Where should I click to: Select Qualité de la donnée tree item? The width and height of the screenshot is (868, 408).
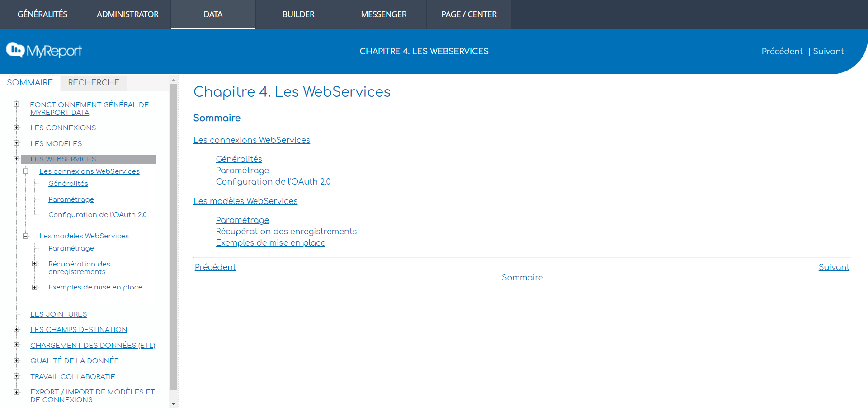pos(74,361)
